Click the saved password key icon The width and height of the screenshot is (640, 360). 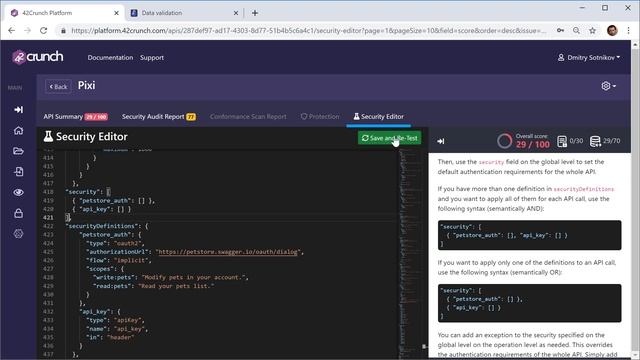(560, 31)
